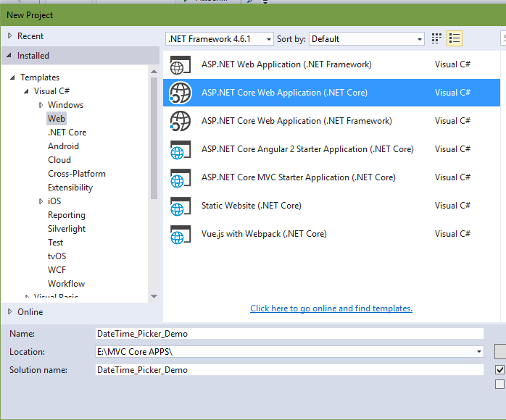Choose ASP.NET Core Web Application (.NET Framework)
506x420 pixels.
coord(331,121)
